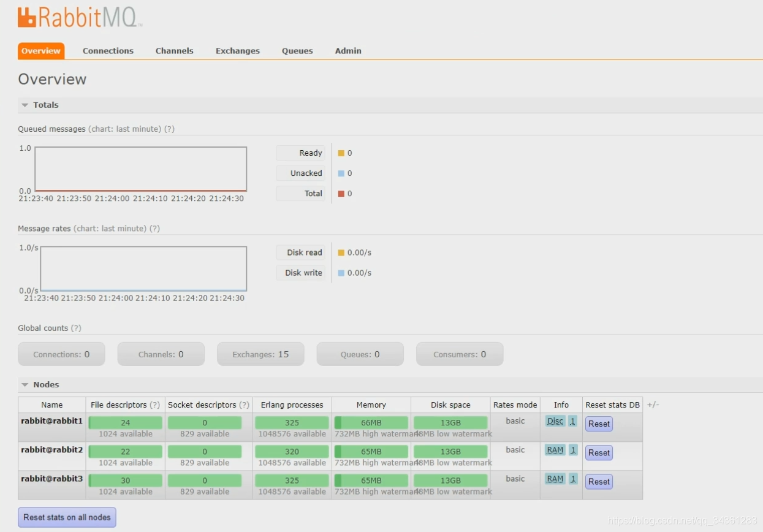The image size is (763, 532).
Task: Click the Disk read yellow swatch
Action: tap(341, 253)
